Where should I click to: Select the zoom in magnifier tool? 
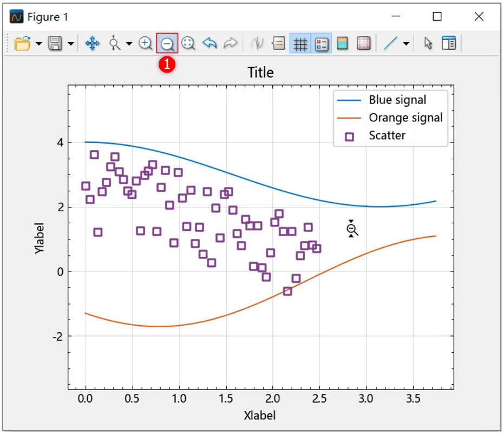pos(145,43)
